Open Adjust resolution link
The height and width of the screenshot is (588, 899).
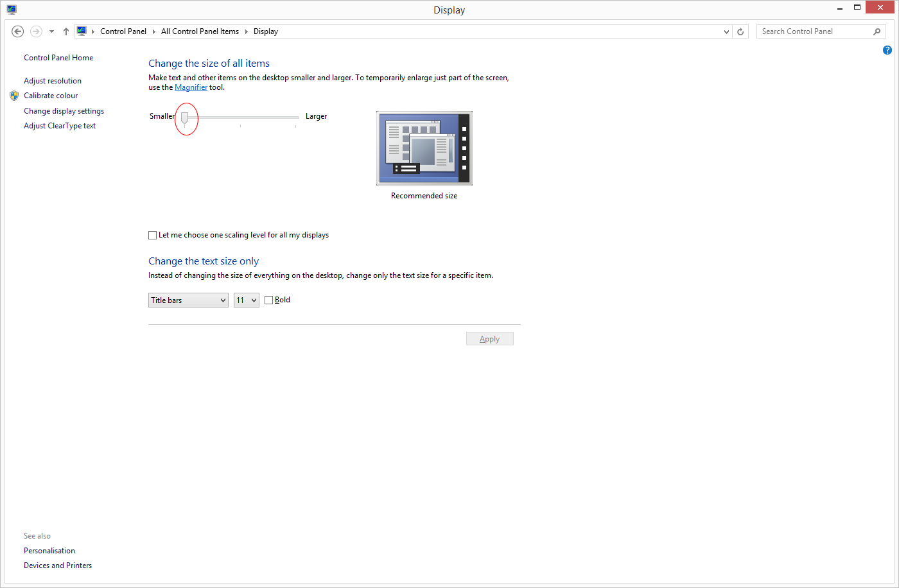click(53, 81)
